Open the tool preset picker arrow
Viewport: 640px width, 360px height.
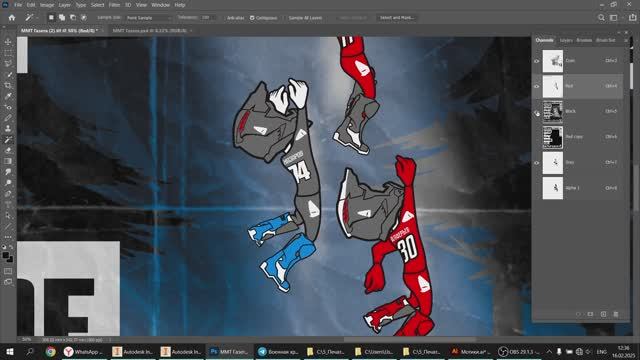pyautogui.click(x=37, y=18)
